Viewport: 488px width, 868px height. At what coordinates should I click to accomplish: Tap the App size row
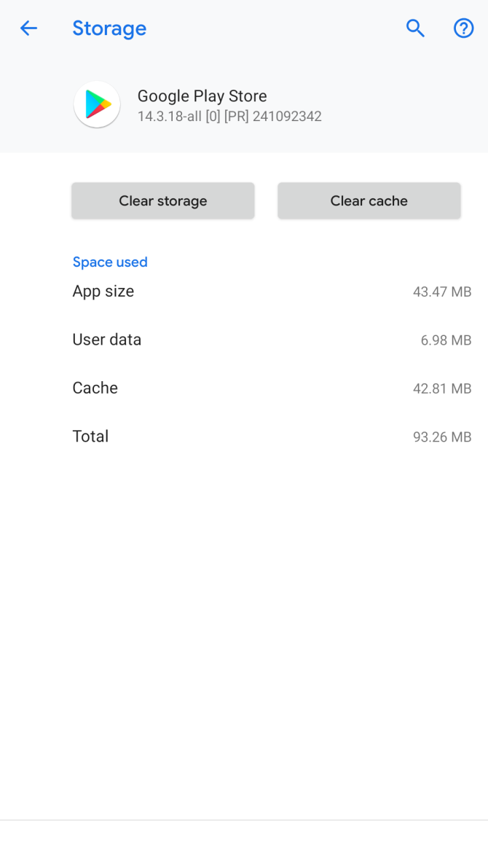coord(103,291)
